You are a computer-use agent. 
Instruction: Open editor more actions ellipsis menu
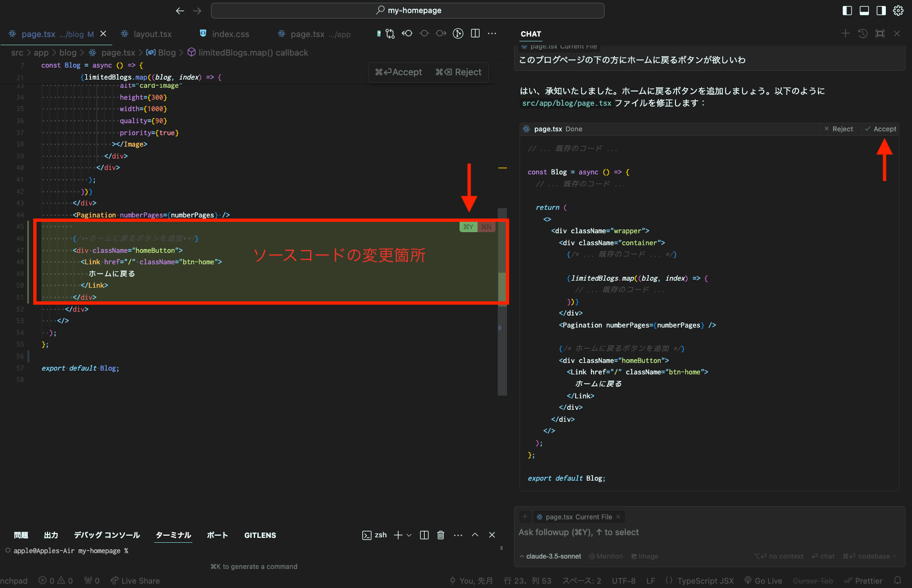[x=492, y=34]
